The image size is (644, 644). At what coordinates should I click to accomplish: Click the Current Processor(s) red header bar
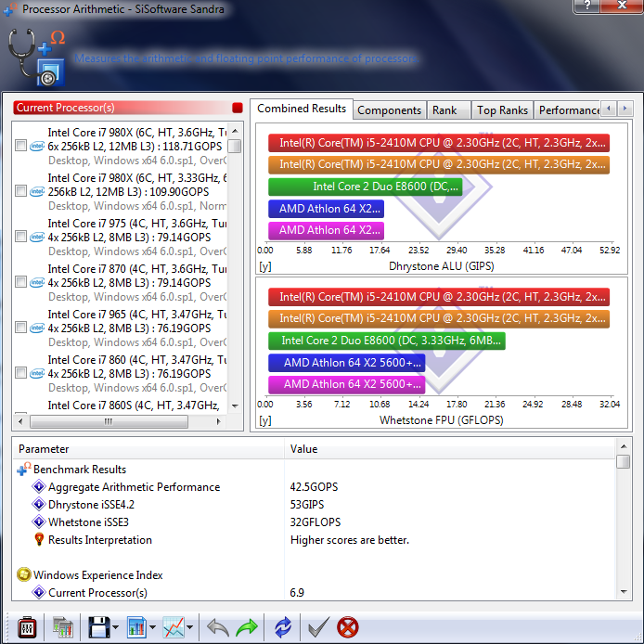[x=128, y=108]
